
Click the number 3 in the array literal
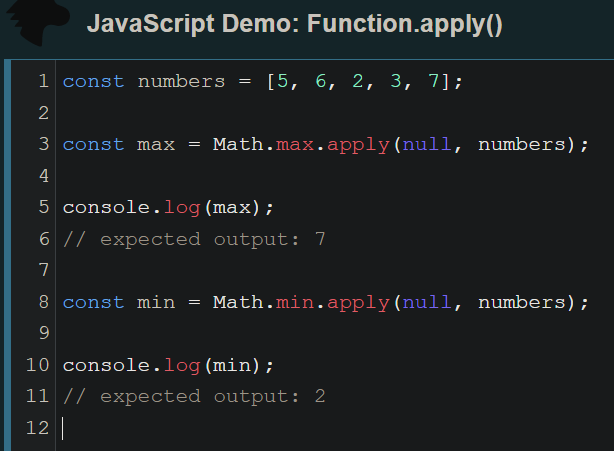[396, 81]
